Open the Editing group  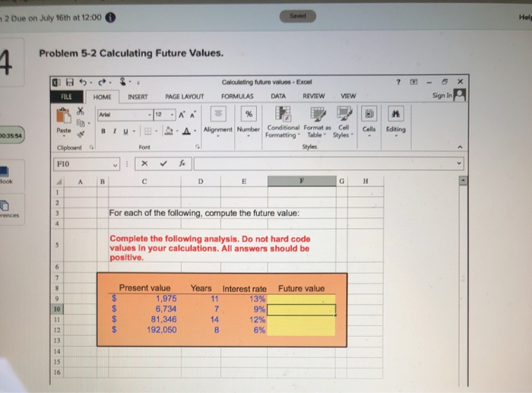pos(396,122)
